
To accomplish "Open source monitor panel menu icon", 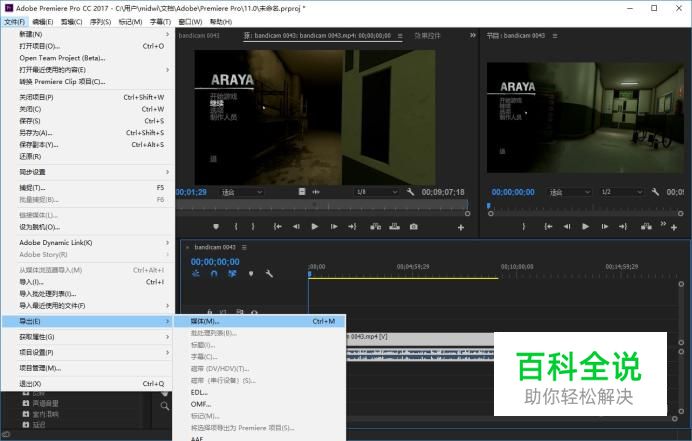I will point(400,36).
